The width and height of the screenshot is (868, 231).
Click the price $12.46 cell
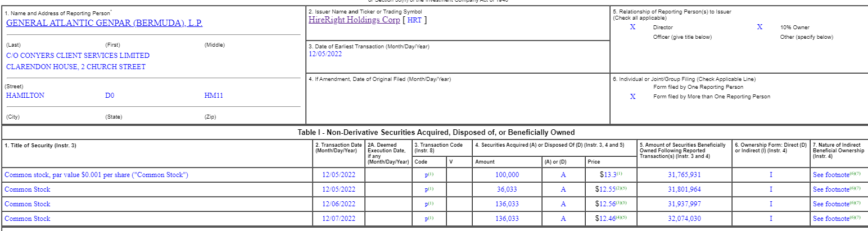coord(611,219)
